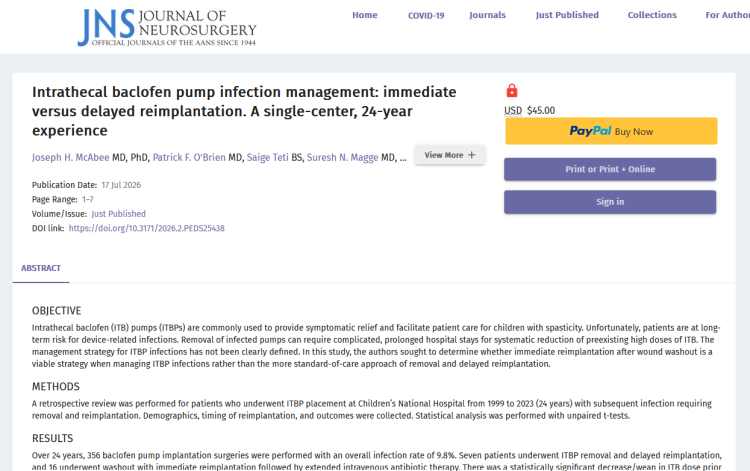Viewport: 750px width, 471px height.
Task: Open the For Authors menu item
Action: [728, 15]
